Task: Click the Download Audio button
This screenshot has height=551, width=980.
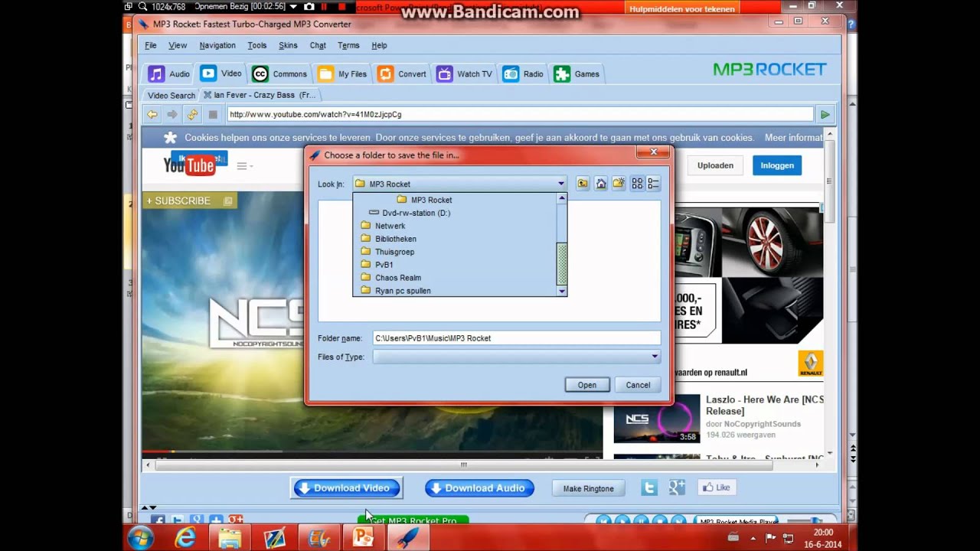Action: pyautogui.click(x=479, y=487)
